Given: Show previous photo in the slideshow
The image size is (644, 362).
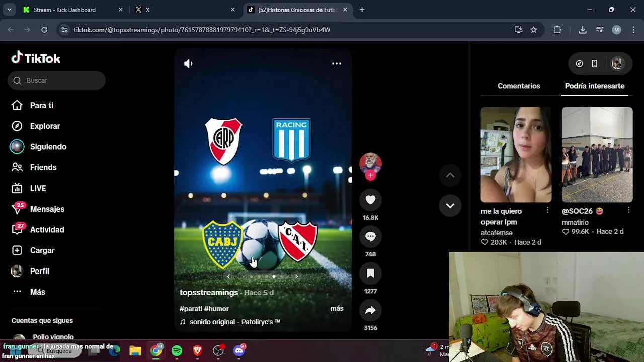Looking at the screenshot, I should tap(228, 276).
